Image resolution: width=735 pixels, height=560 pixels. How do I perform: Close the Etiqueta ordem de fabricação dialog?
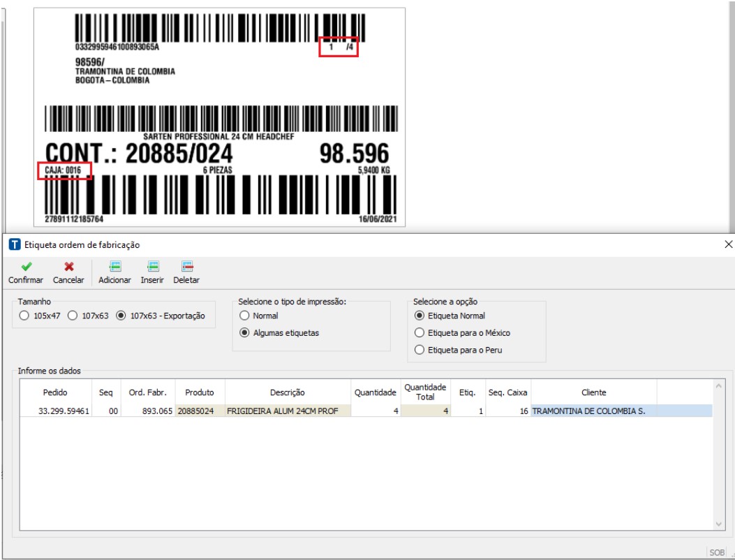click(728, 244)
